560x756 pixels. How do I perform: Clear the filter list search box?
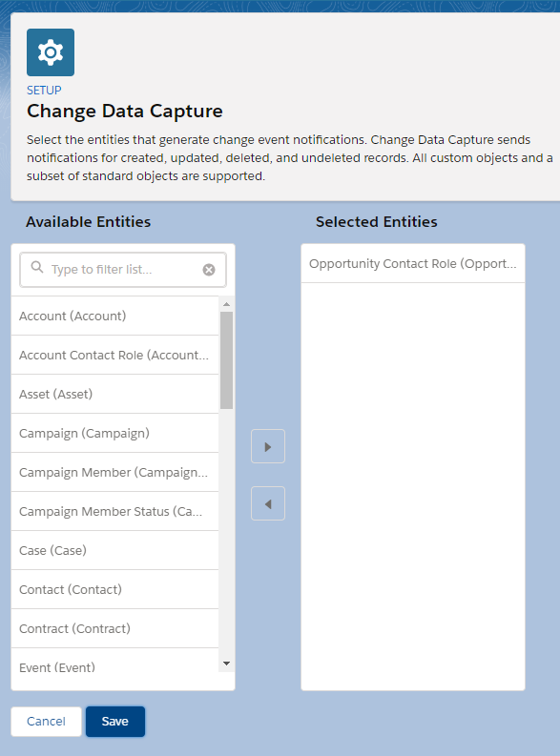click(x=209, y=270)
